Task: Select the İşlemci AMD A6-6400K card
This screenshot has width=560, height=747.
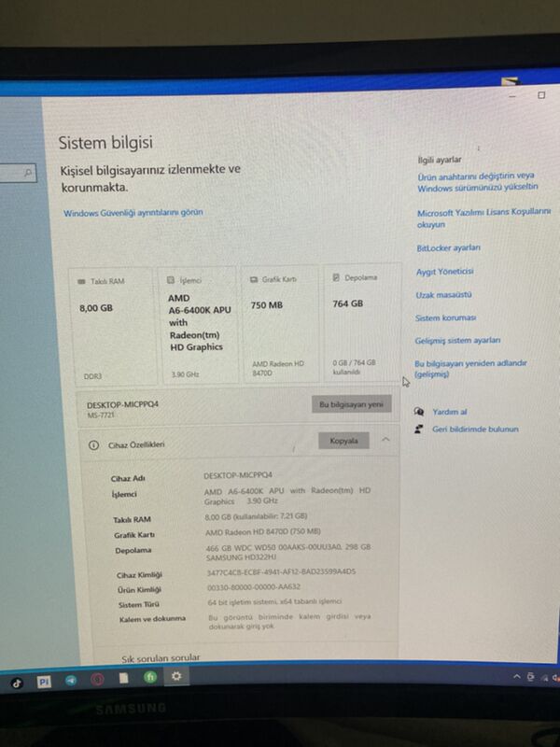Action: pyautogui.click(x=198, y=325)
